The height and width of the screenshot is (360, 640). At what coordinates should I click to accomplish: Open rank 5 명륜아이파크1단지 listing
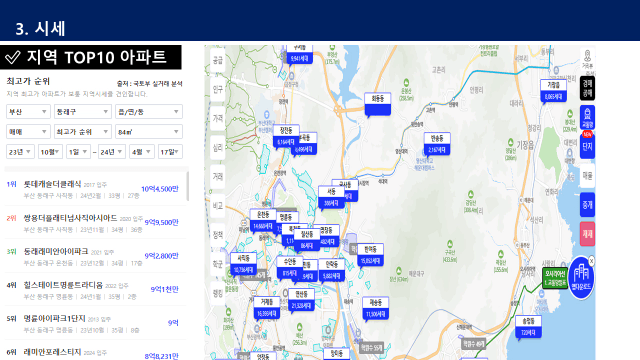(94, 323)
